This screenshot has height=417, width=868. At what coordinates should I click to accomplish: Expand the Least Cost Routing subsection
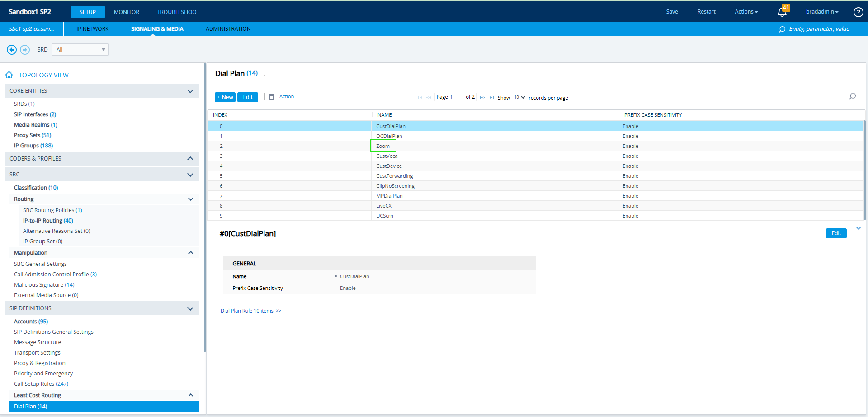point(191,395)
